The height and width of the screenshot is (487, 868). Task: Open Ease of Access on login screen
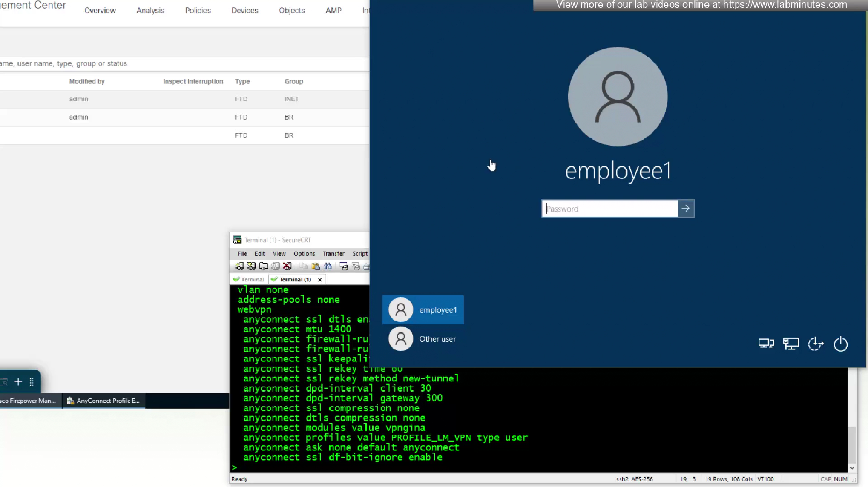point(816,344)
